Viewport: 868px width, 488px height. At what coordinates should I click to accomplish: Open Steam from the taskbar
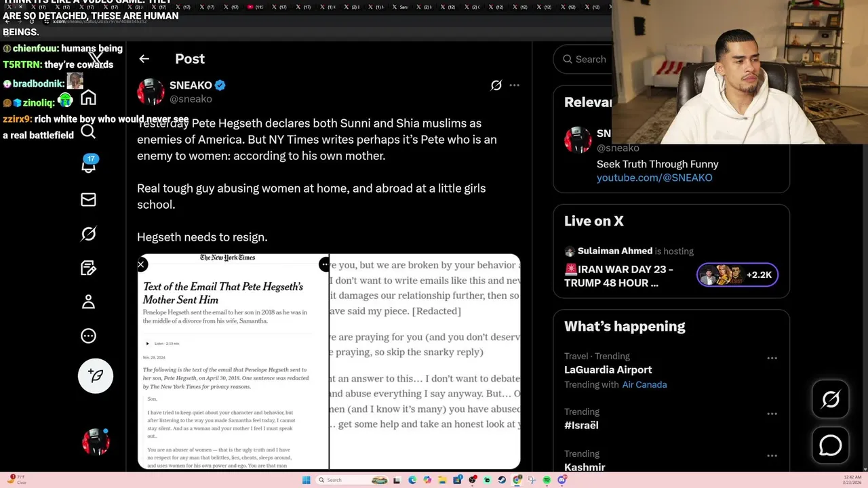[x=502, y=480]
